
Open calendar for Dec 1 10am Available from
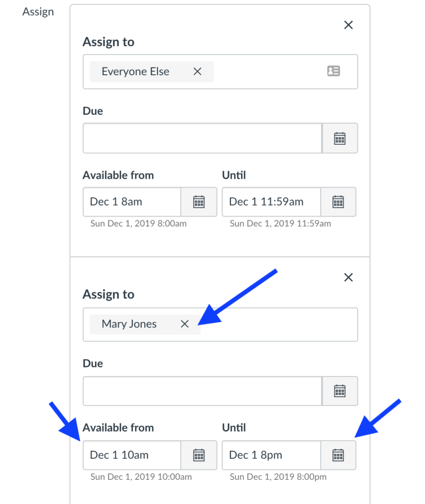(199, 455)
